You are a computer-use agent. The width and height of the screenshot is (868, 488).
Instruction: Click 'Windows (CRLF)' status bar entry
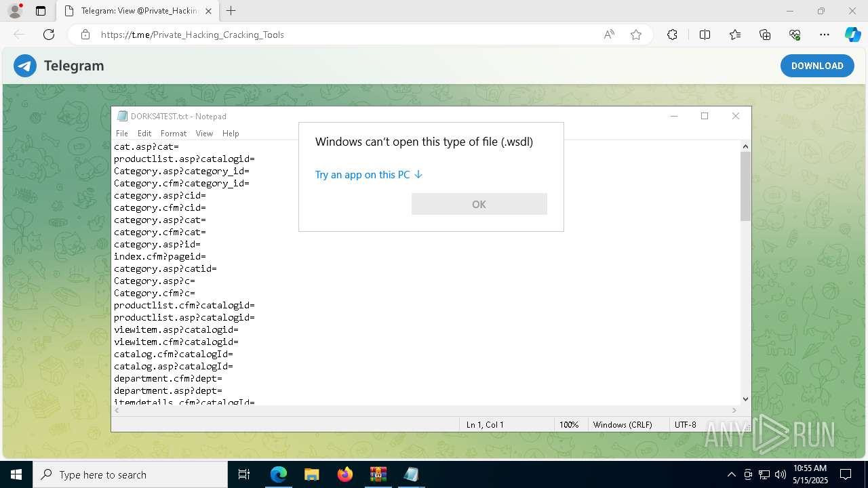623,425
